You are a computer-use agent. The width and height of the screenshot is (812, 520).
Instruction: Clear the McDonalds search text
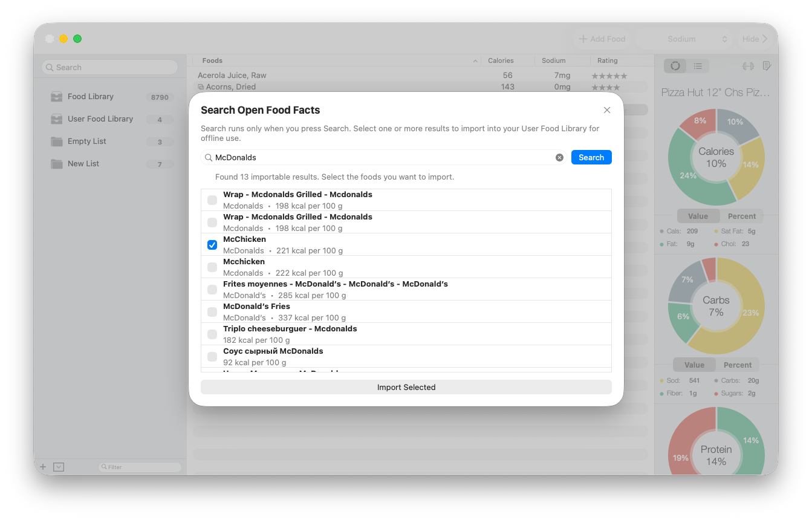(559, 157)
